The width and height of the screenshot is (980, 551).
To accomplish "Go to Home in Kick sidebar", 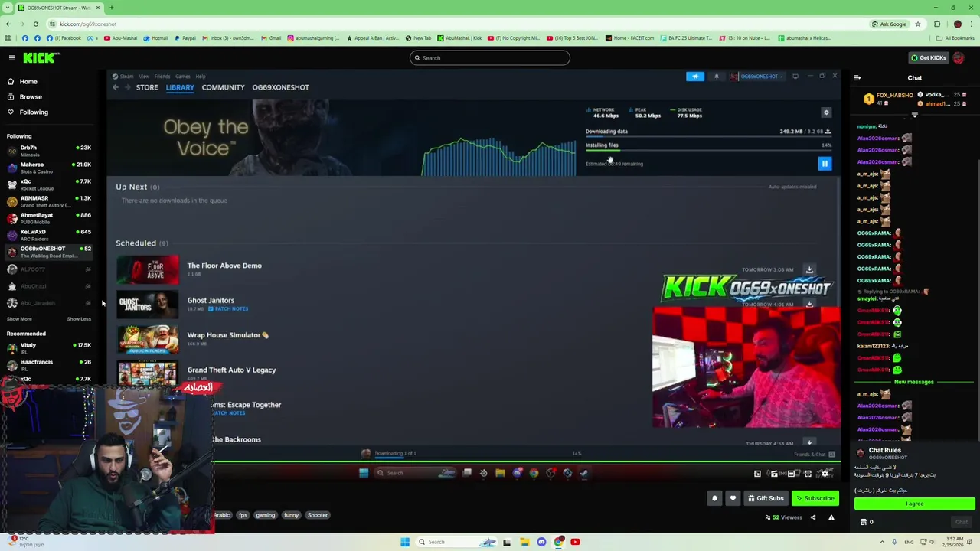I will click(28, 82).
